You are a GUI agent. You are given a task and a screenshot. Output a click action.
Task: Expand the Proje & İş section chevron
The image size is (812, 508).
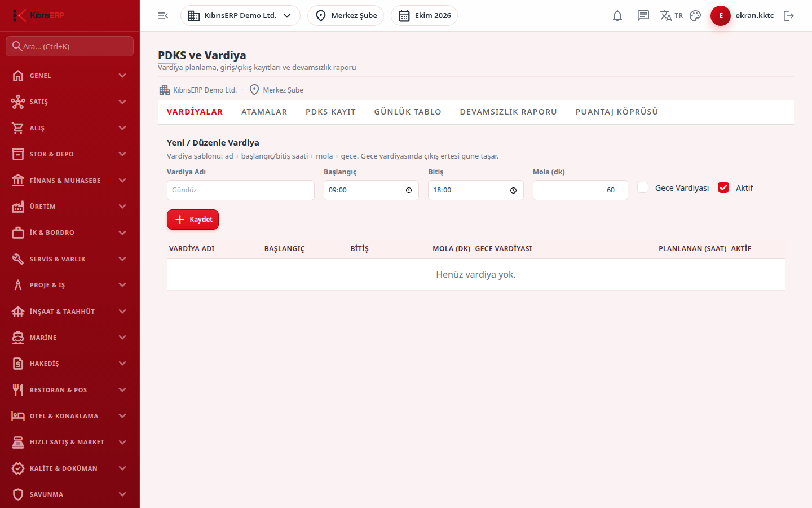122,285
